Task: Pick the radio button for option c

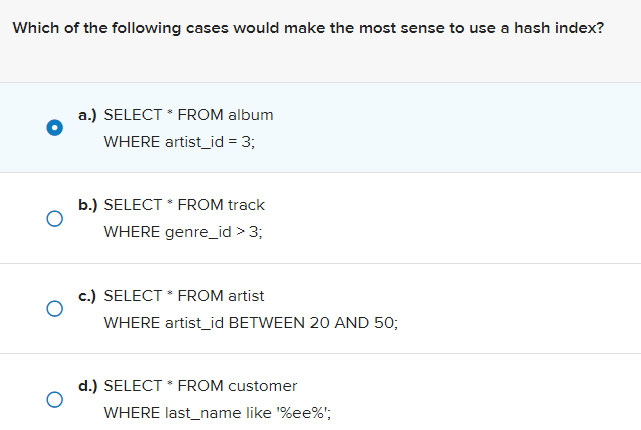Action: click(x=54, y=309)
